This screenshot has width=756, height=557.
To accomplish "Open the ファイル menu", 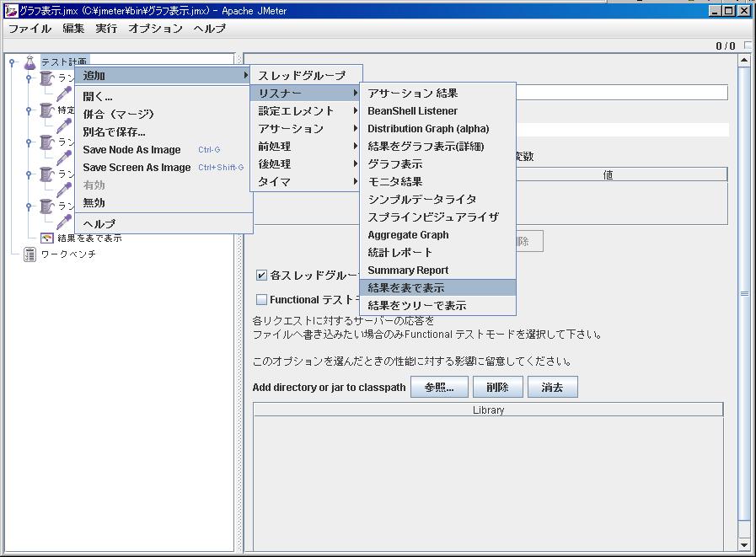I will click(29, 29).
